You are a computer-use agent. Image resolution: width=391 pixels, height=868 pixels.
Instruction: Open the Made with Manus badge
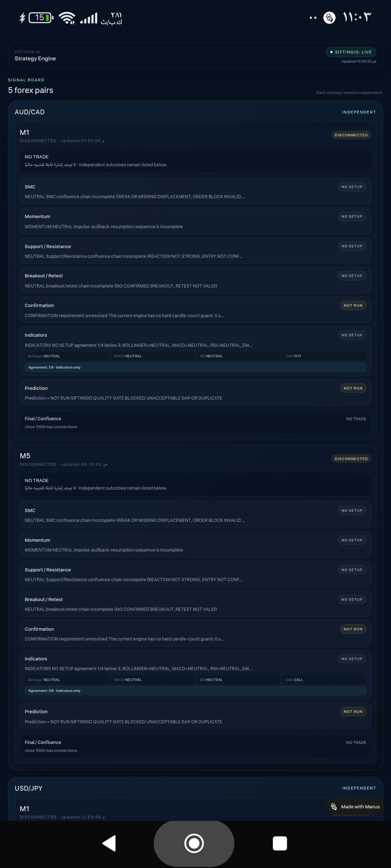(x=356, y=807)
